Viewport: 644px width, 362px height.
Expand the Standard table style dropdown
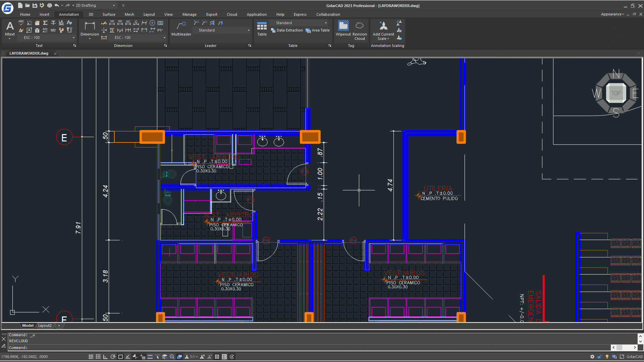point(326,23)
